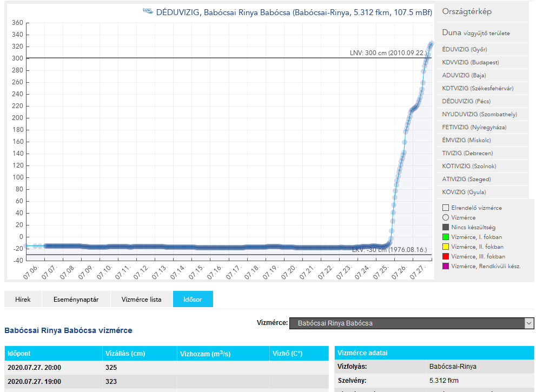Select the Vízmérce lista tab
Screen dimensions: 536x392
click(141, 299)
